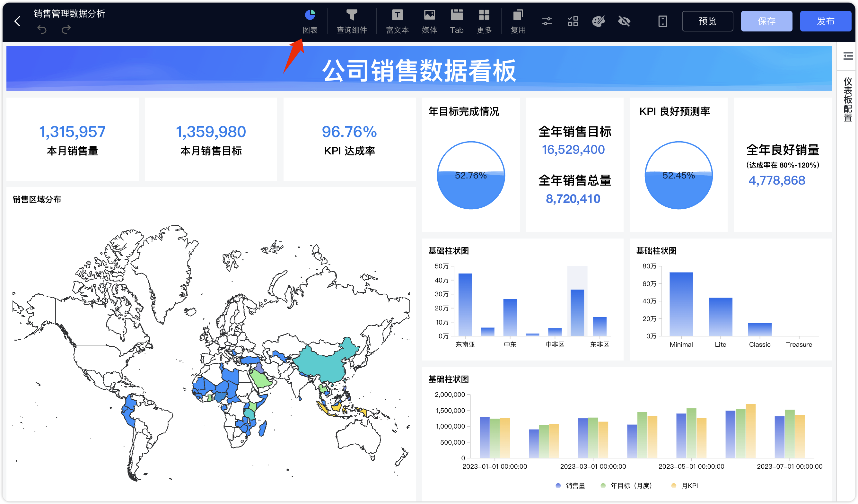
Task: Select the 本月销售目标 card
Action: 211,139
